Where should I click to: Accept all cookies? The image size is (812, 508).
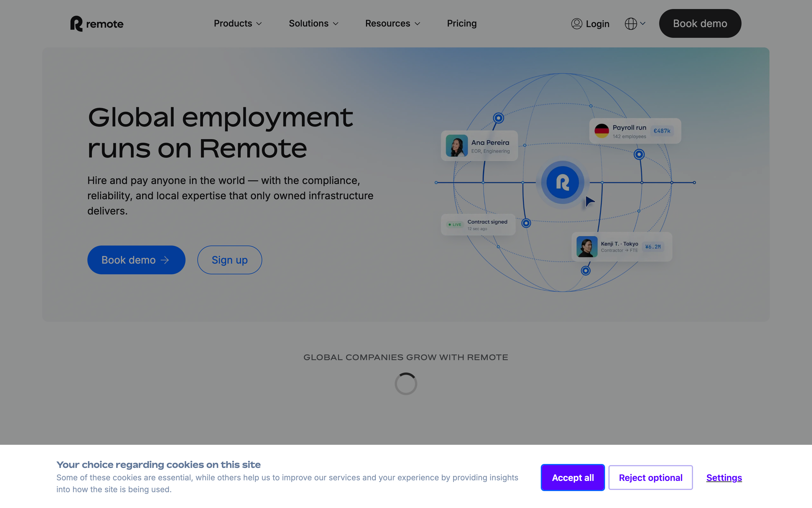[x=572, y=478]
